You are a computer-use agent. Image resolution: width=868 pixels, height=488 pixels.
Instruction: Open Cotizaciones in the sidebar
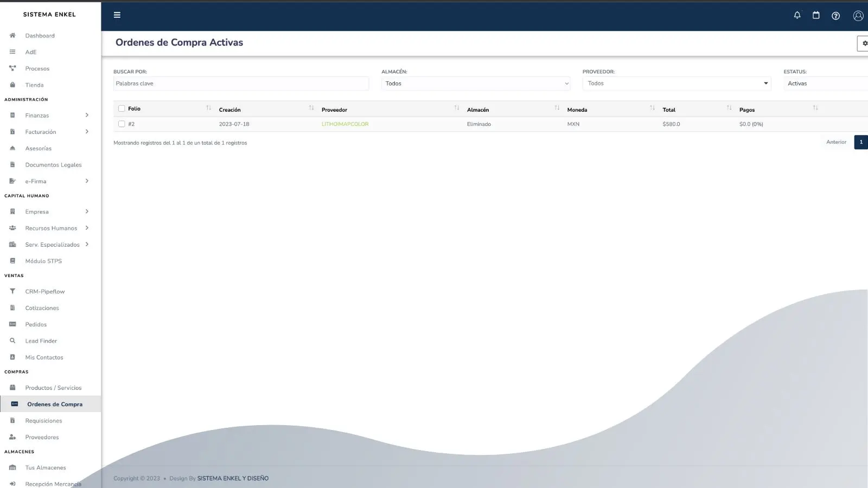point(42,308)
